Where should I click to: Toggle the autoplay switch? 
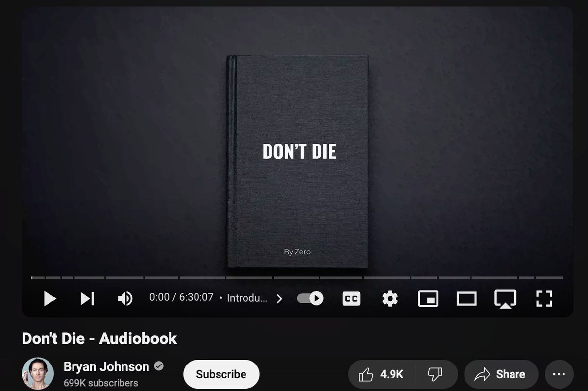[x=311, y=298]
